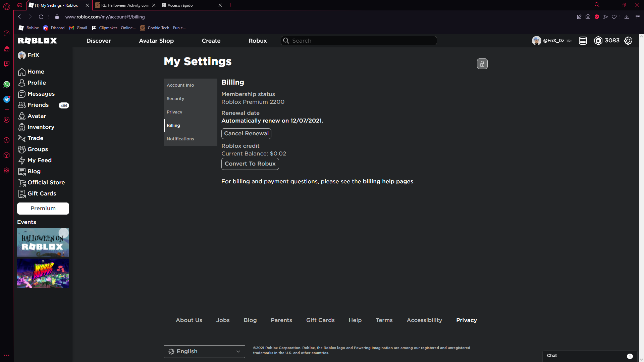Switch to the Account Info tab
The width and height of the screenshot is (644, 362).
click(190, 85)
